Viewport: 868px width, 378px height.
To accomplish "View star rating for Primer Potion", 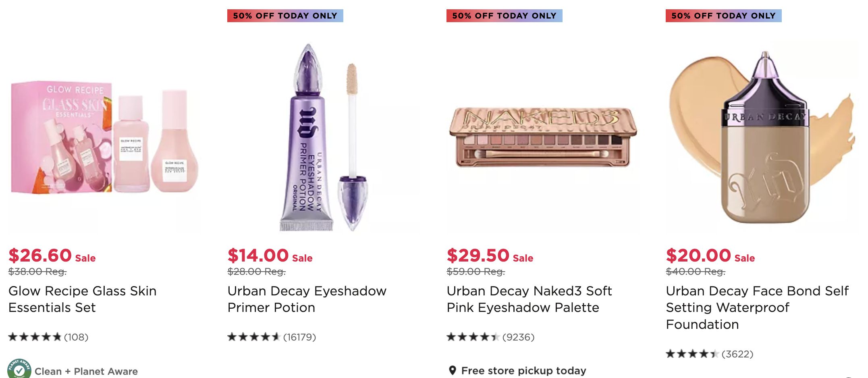I will 253,337.
